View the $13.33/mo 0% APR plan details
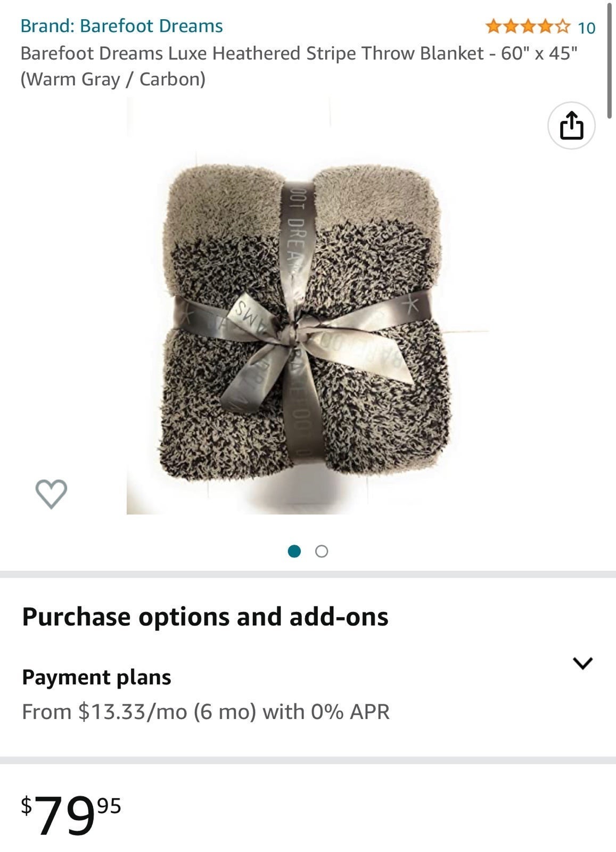Viewport: 616px width, 852px height. click(x=206, y=711)
